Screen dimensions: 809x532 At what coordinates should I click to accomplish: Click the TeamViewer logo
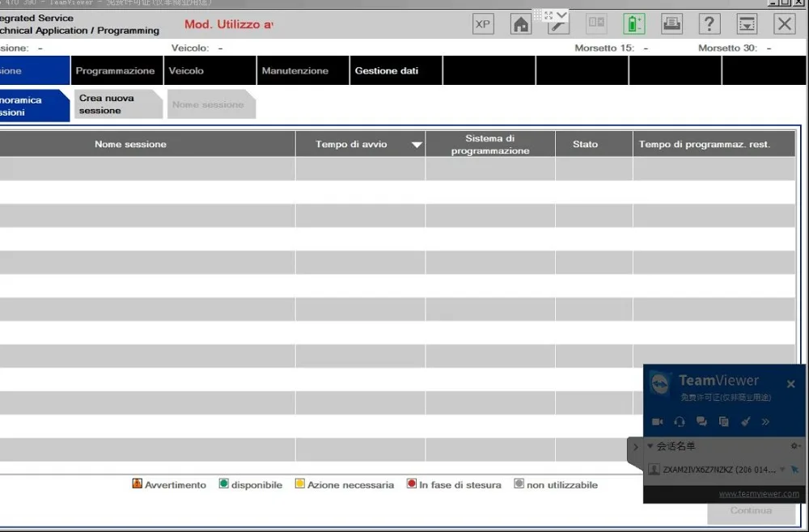[x=659, y=384]
